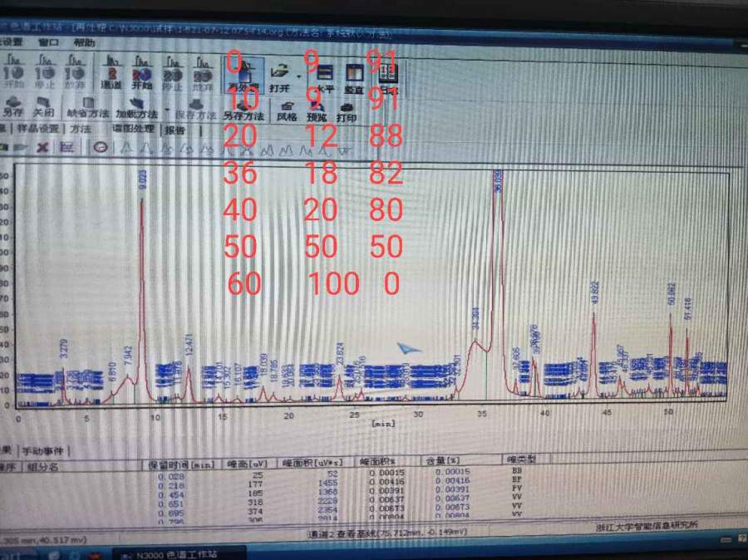
Task: Click channel 1 开始 start icon
Action: [x=13, y=71]
